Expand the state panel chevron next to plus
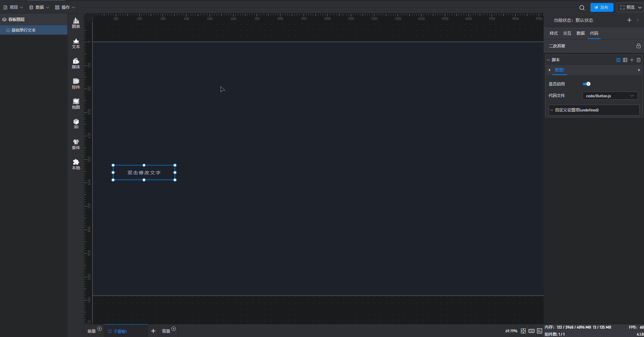 [x=638, y=20]
